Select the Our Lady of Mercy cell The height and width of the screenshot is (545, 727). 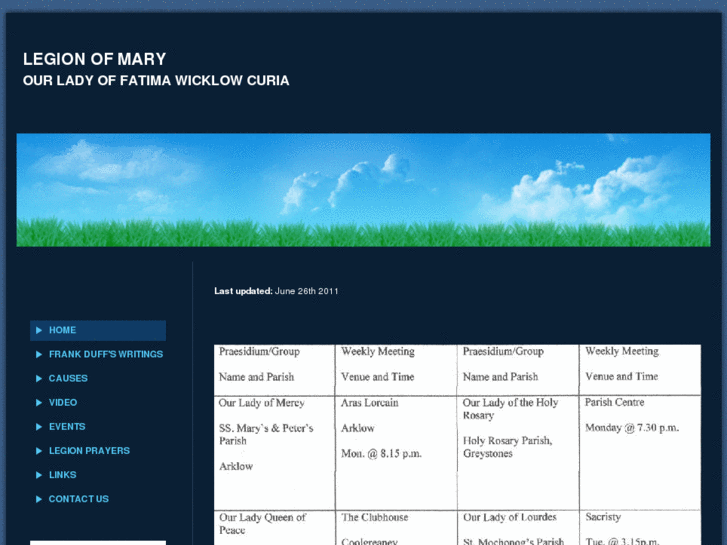click(261, 403)
